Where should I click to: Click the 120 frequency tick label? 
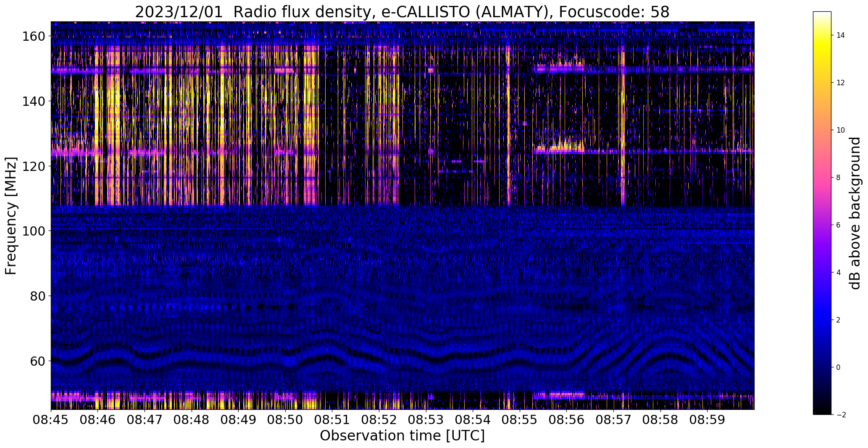tap(33, 166)
